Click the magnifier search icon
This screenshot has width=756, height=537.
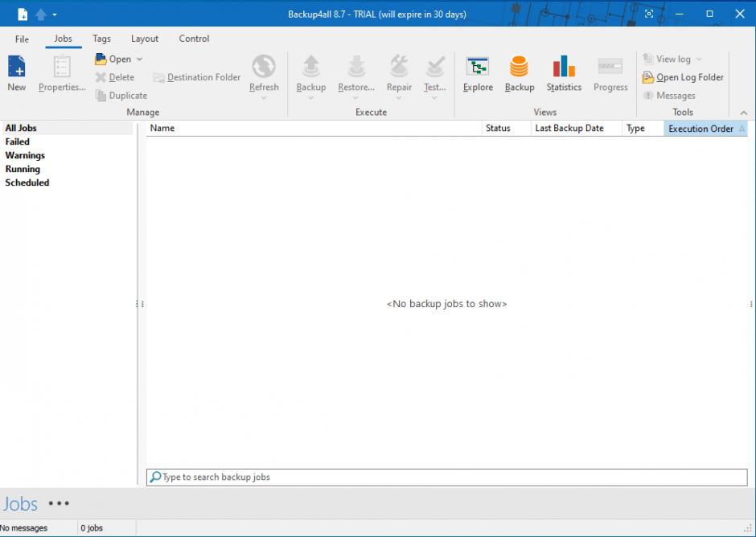tap(155, 478)
